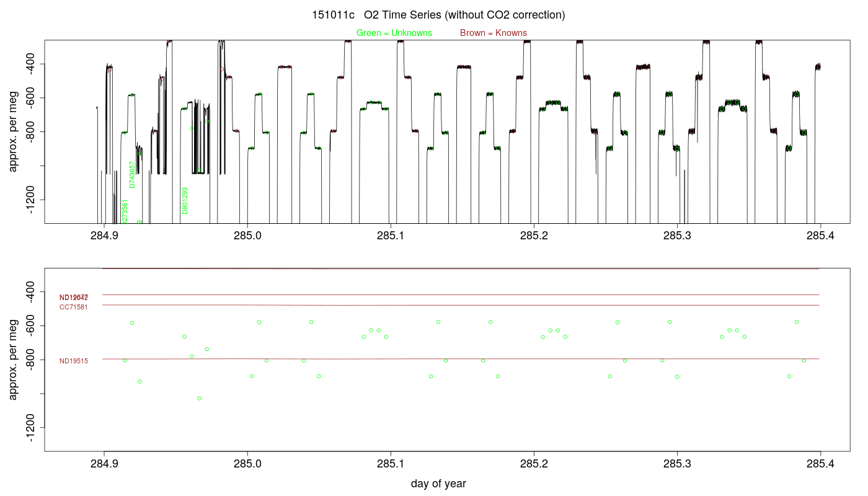Click bottom plot's 'approx. per meg' axis label
The height and width of the screenshot is (496, 868).
[x=13, y=359]
